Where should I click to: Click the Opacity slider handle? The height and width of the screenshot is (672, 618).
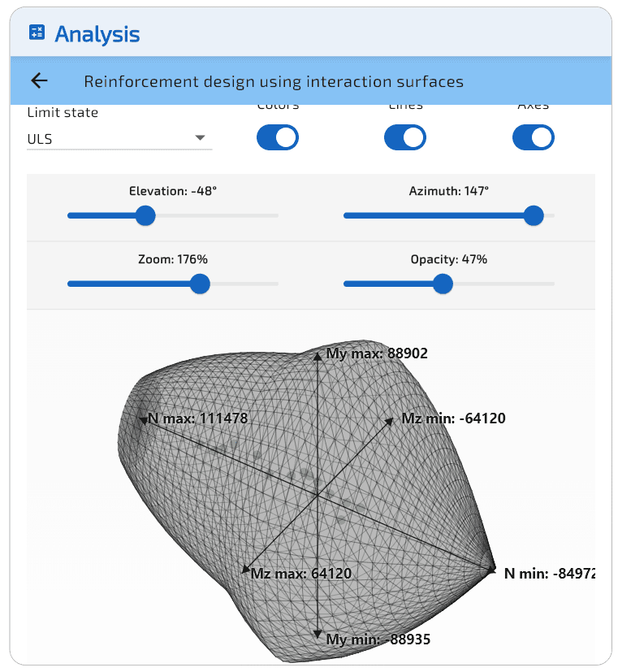pos(443,284)
